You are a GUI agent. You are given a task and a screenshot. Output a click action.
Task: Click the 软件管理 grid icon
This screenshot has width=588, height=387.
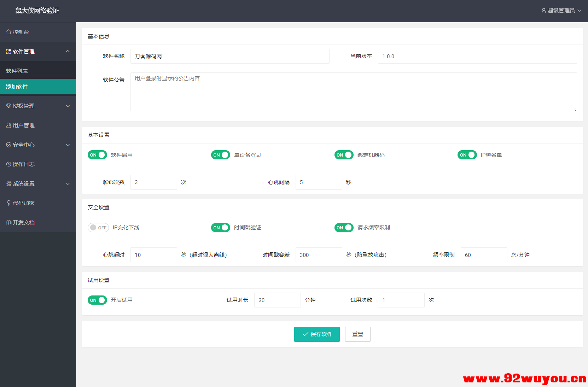click(x=8, y=51)
